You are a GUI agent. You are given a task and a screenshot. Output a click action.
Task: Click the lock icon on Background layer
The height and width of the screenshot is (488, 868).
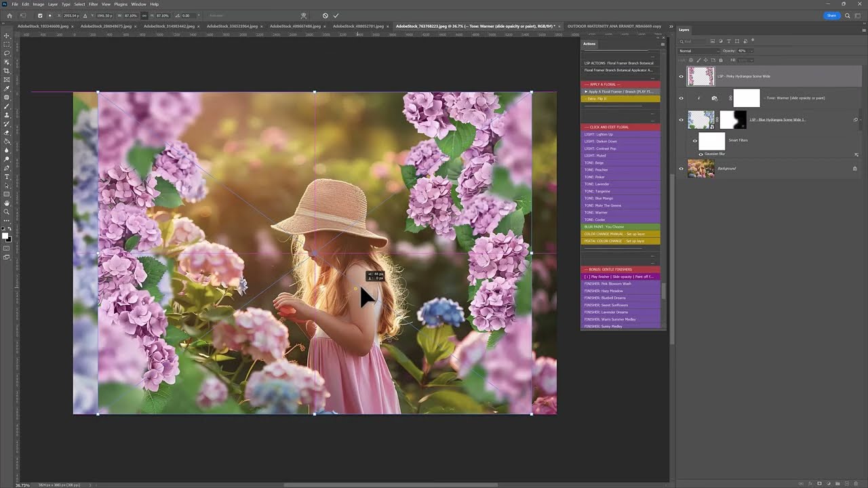854,168
